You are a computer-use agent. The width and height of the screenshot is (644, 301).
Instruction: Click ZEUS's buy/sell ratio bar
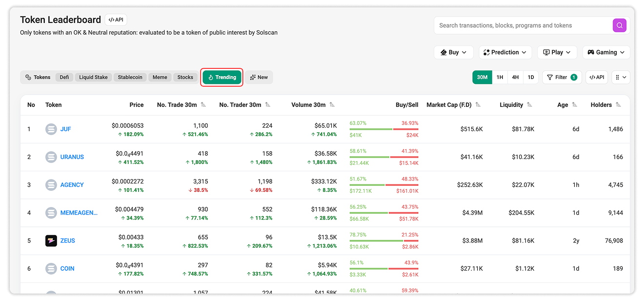click(x=384, y=241)
